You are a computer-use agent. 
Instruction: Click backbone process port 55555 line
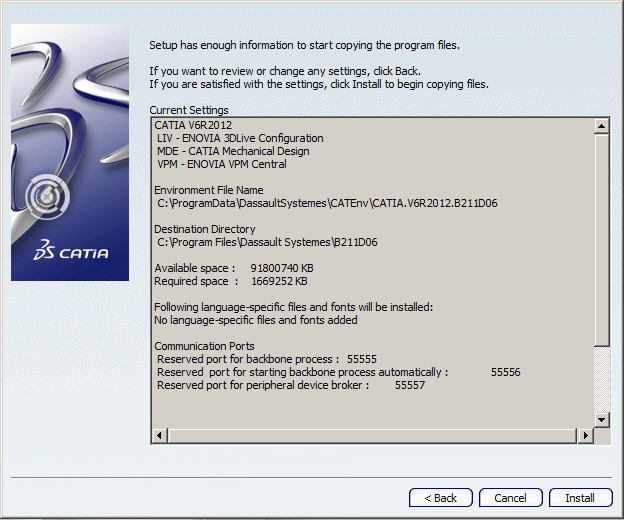point(267,359)
